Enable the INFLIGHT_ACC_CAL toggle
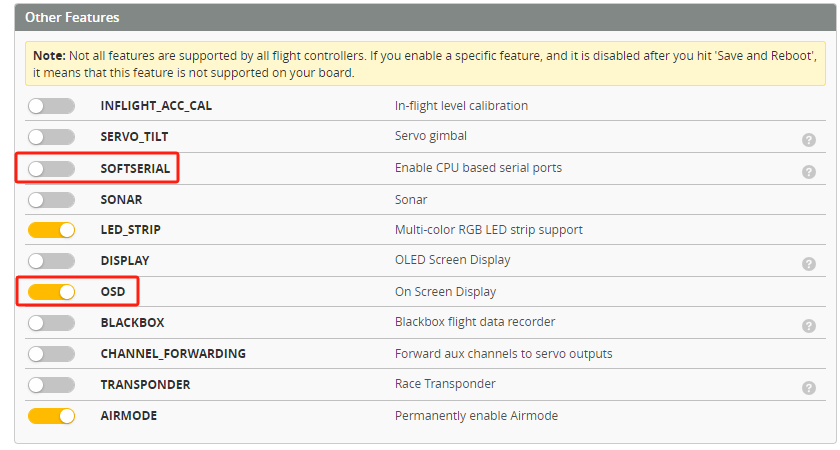The width and height of the screenshot is (840, 450). point(51,106)
